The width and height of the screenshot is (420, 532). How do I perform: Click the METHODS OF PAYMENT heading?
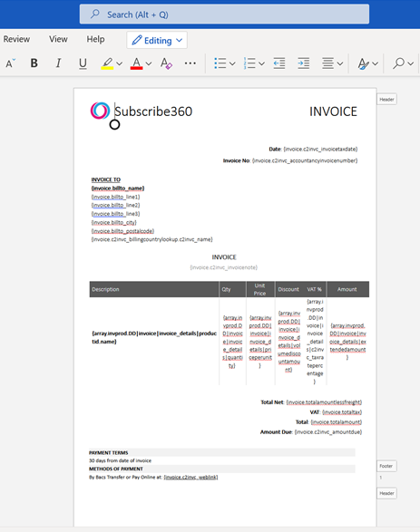point(116,469)
